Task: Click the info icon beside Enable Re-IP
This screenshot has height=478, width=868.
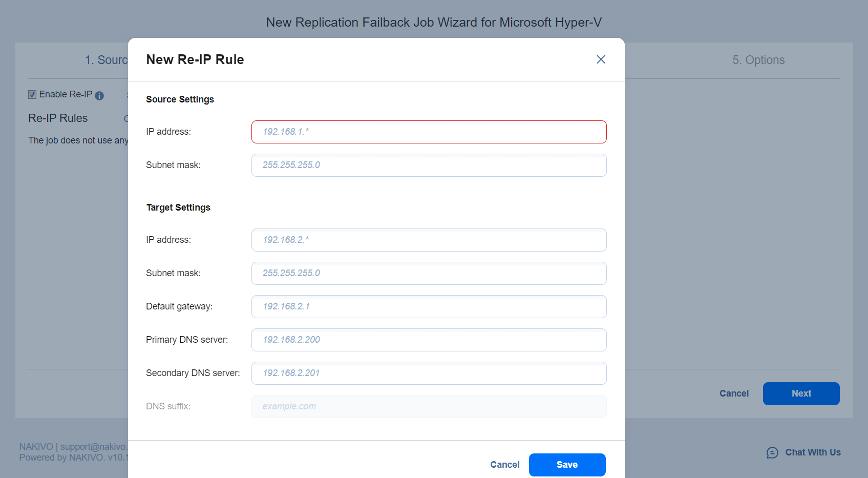Action: 99,96
